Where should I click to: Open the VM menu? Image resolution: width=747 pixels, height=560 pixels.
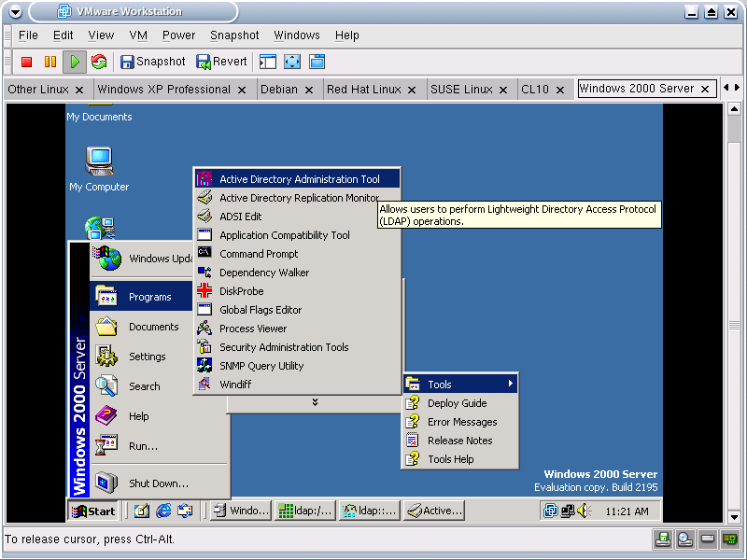coord(138,35)
